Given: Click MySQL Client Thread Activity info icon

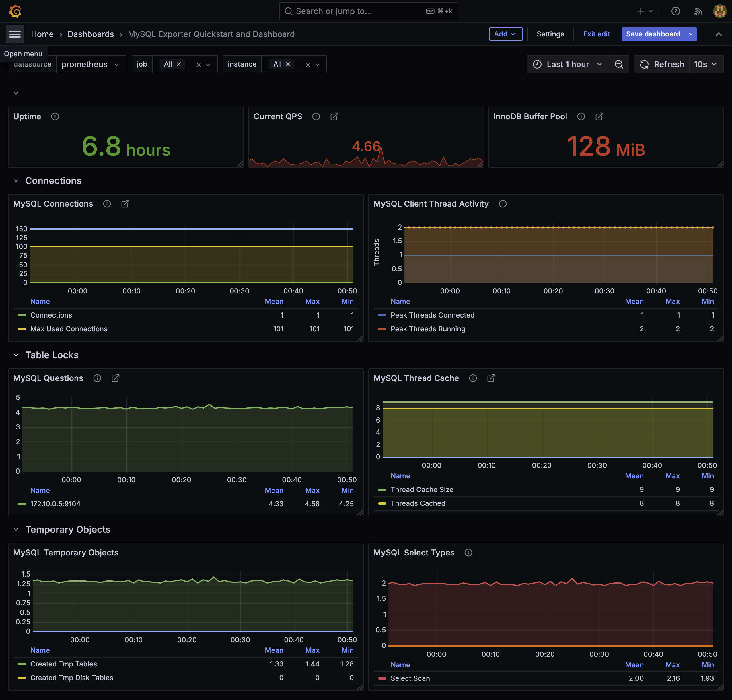Looking at the screenshot, I should [503, 204].
